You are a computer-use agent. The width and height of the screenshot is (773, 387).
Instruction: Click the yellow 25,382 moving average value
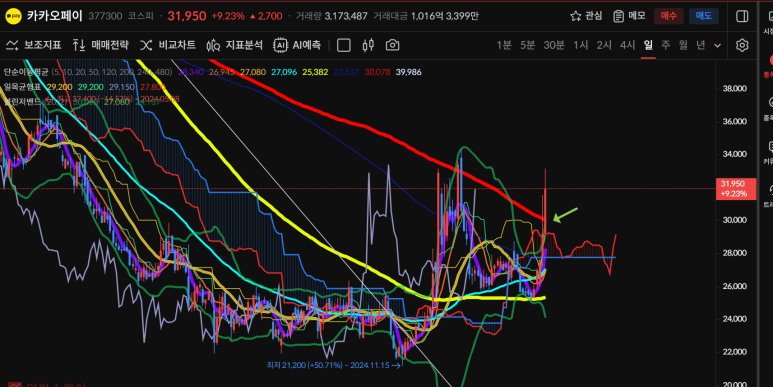tap(315, 72)
